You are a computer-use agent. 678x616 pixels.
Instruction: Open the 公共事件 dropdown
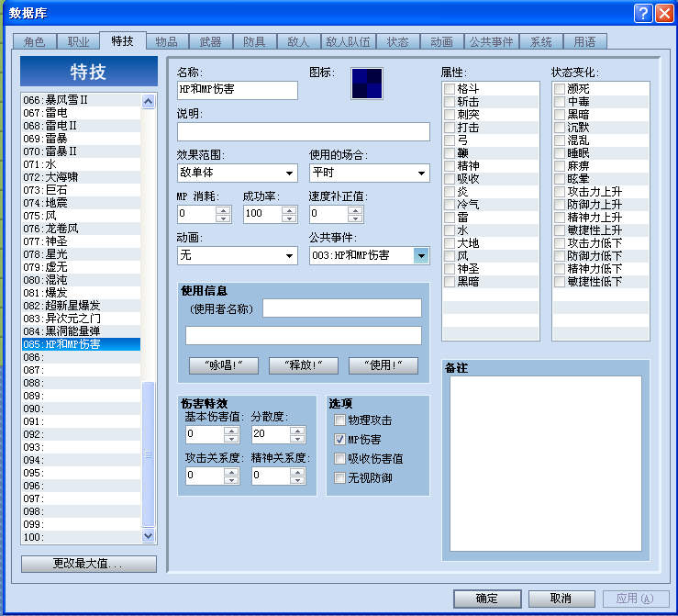(369, 255)
